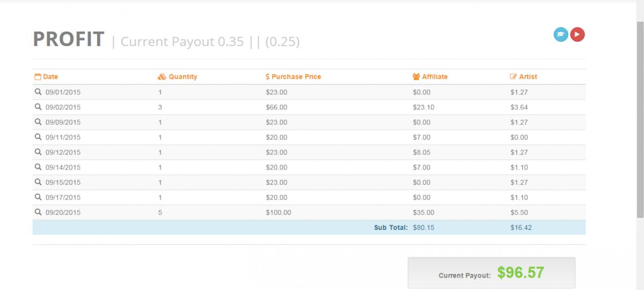Open details magnifier for 09/02/2015 row

(x=38, y=107)
